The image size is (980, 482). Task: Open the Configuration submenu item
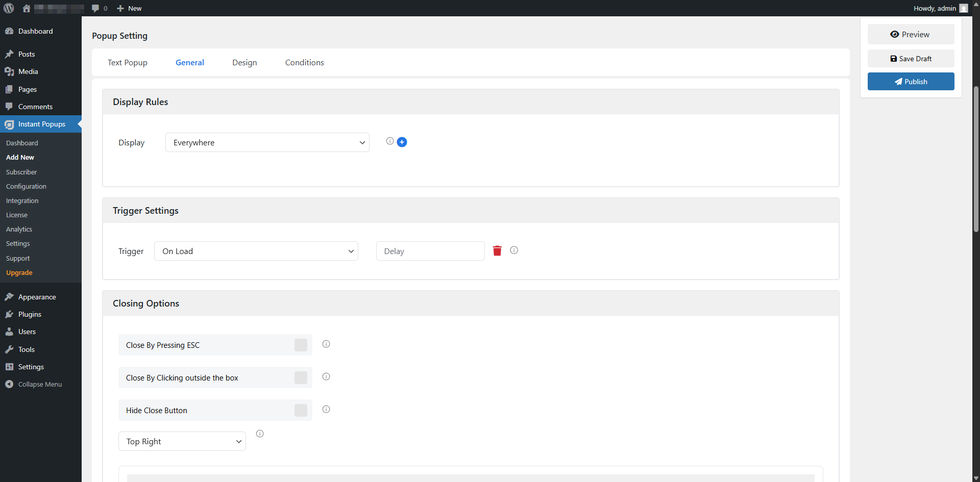tap(26, 187)
